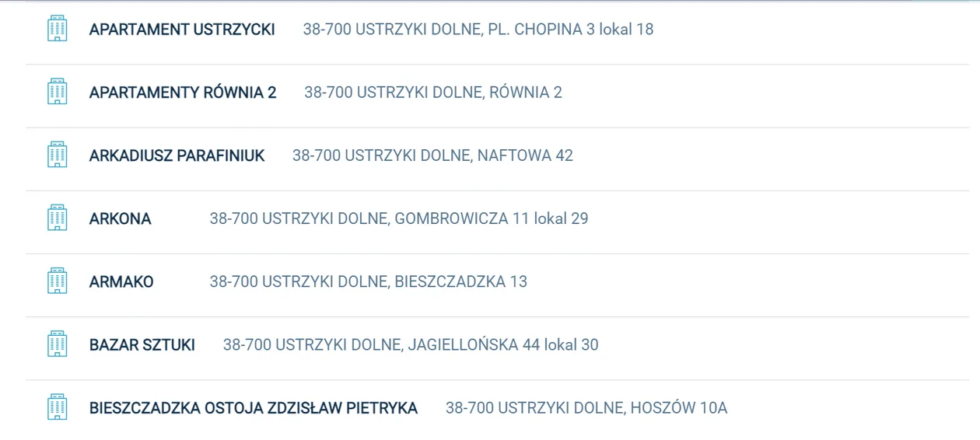Viewport: 980px width, 440px height.
Task: Click building icon for BIESZCZADZKA OSTOJA entry
Action: click(57, 407)
